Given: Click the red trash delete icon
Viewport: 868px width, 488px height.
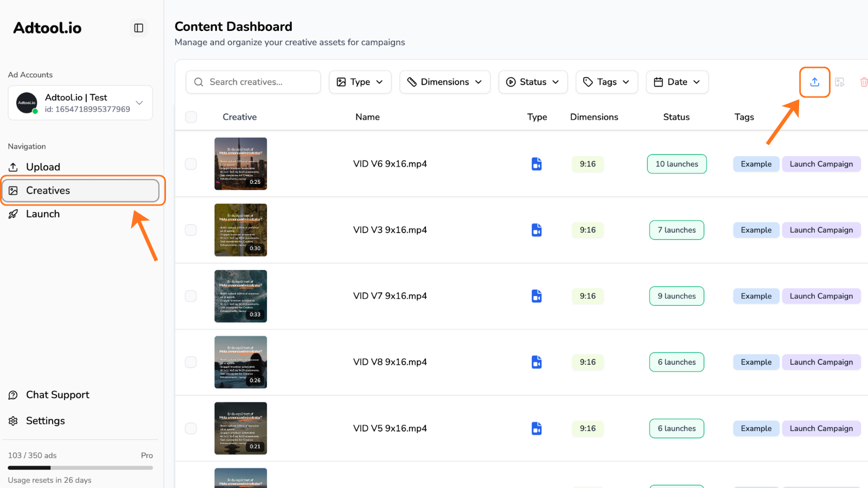Looking at the screenshot, I should click(x=864, y=82).
